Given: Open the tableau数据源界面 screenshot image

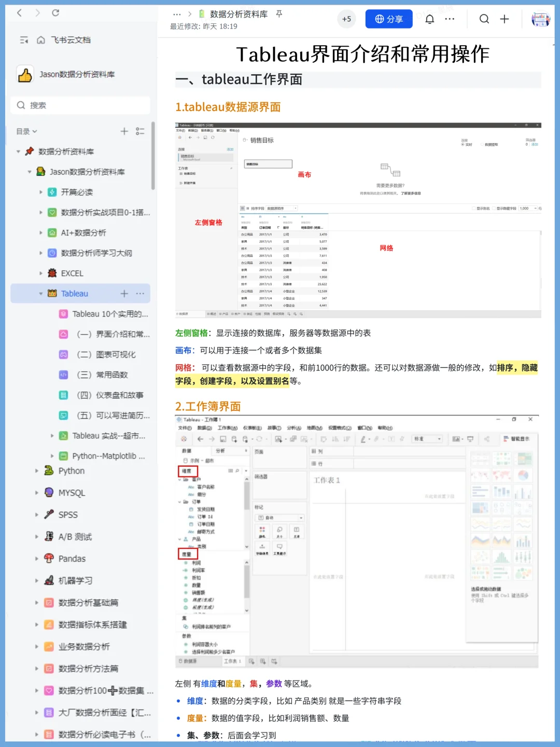Looking at the screenshot, I should pyautogui.click(x=358, y=220).
